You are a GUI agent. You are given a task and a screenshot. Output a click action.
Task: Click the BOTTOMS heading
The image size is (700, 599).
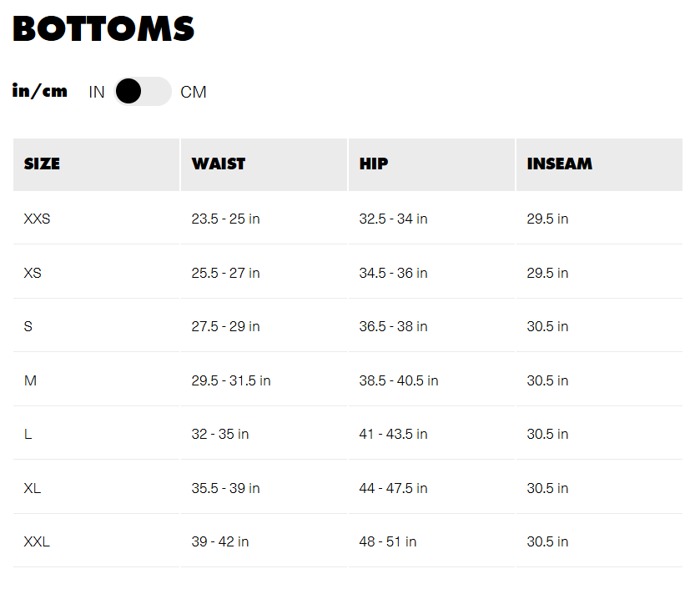click(x=103, y=28)
